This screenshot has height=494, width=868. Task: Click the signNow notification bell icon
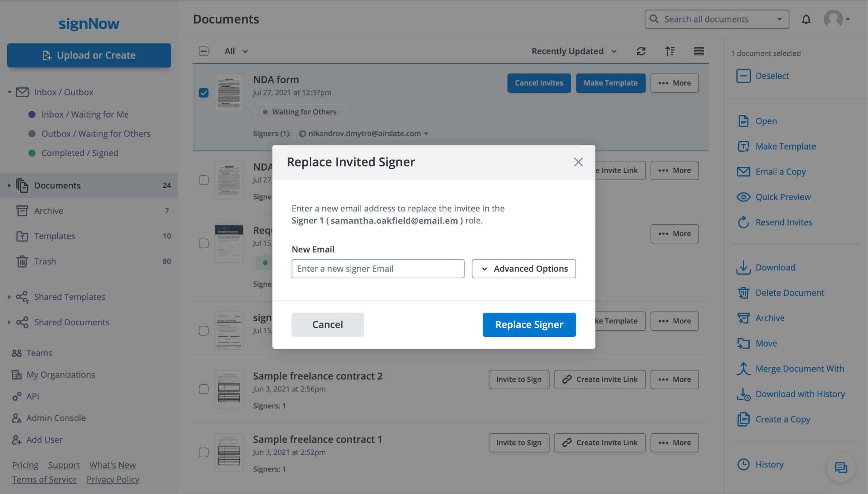click(806, 19)
